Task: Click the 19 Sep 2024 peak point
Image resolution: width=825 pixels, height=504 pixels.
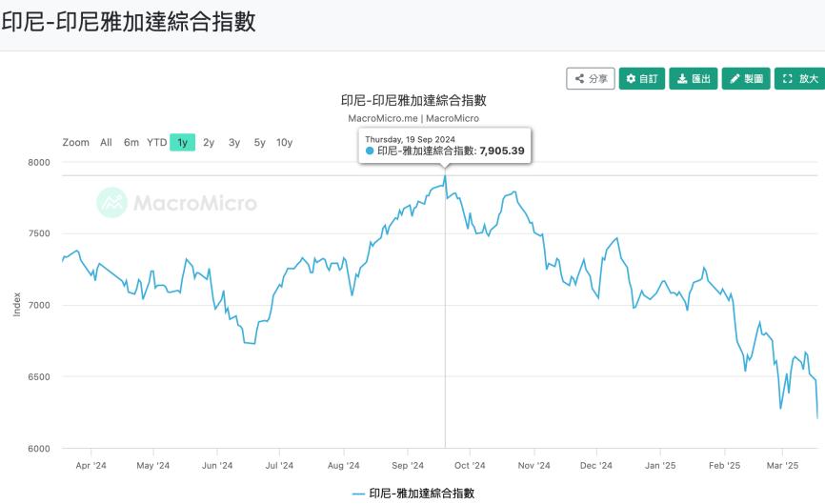Action: [445, 175]
